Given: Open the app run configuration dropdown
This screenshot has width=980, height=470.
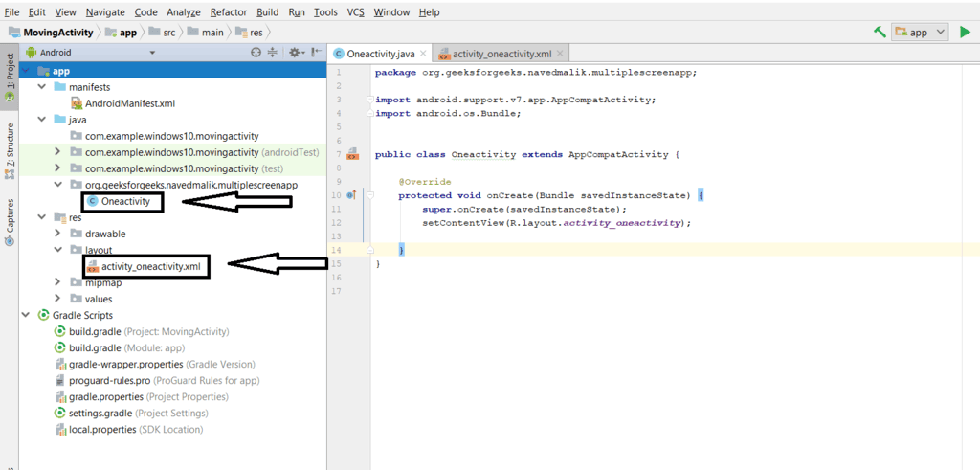Looking at the screenshot, I should 920,32.
